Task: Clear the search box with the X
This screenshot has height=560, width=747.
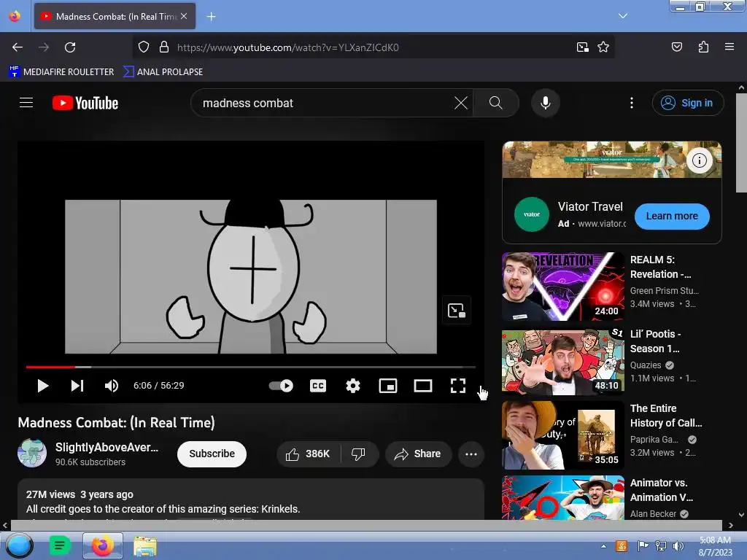Action: [461, 103]
